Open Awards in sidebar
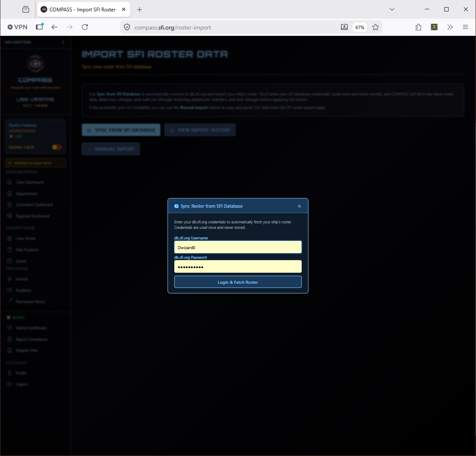Viewport: 476px width, 456px height. pos(22,279)
